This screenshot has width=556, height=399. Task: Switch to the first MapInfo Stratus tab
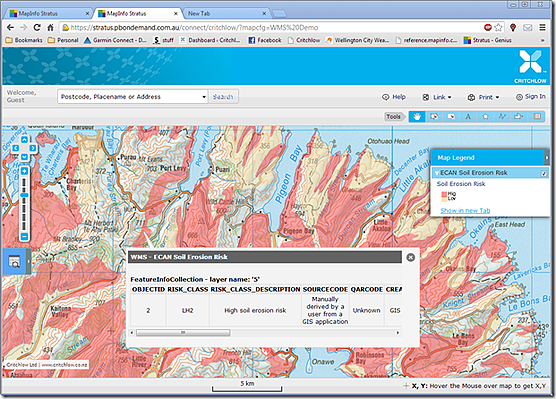pyautogui.click(x=49, y=13)
